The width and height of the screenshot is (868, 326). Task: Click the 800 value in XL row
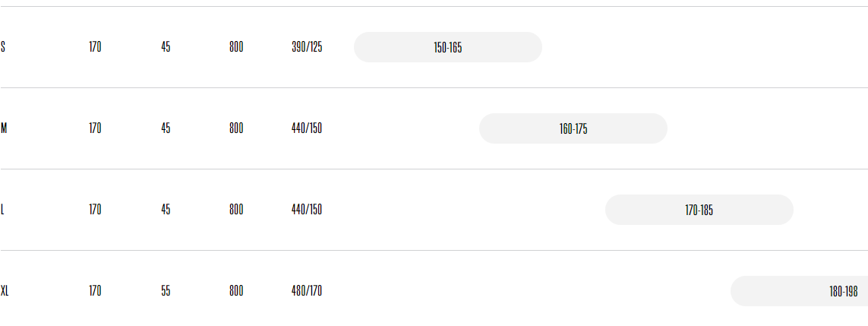tap(236, 291)
